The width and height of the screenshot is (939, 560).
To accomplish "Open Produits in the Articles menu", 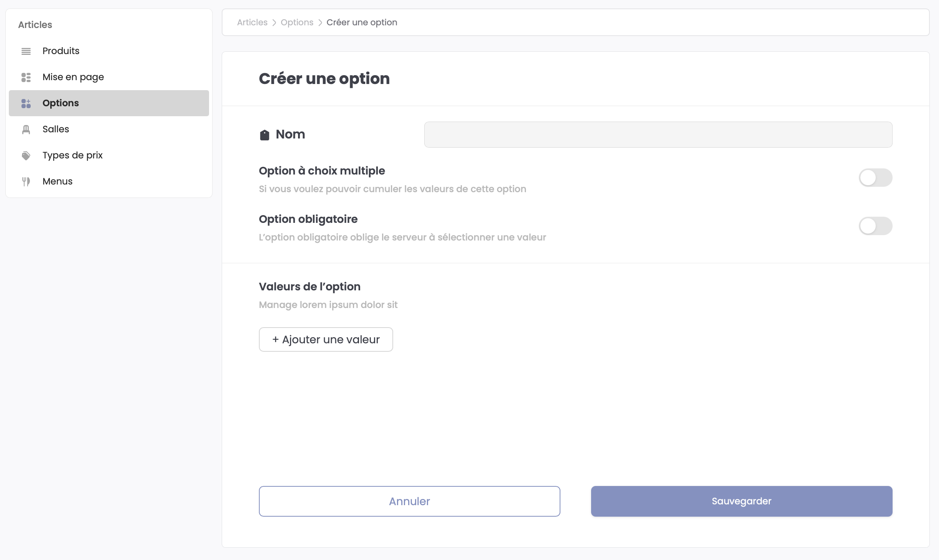I will [x=61, y=51].
